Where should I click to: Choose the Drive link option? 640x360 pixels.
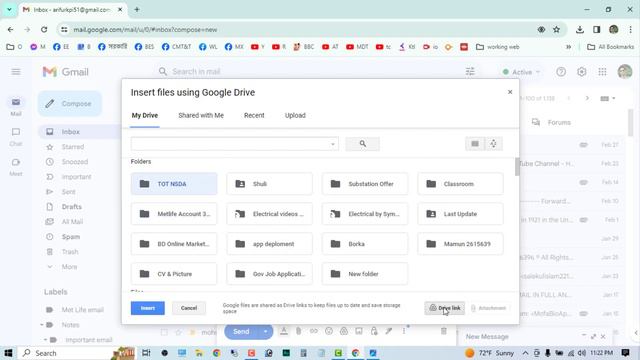tap(444, 308)
